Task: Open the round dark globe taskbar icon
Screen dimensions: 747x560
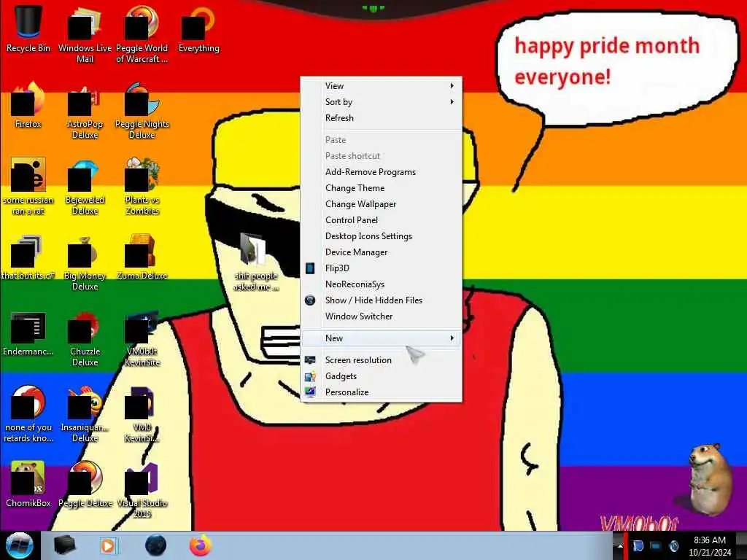Action: [x=155, y=545]
